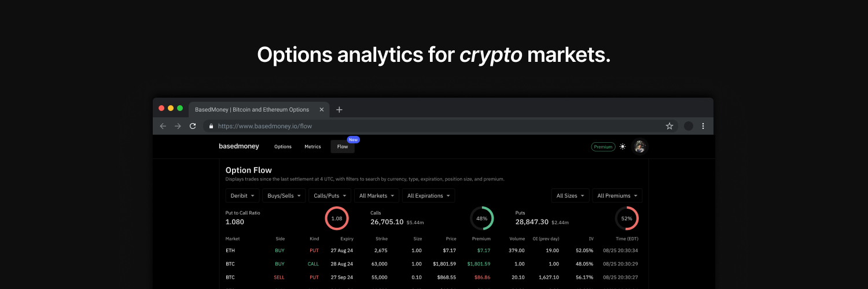Click the 26,705.10 calls total
This screenshot has height=289, width=868.
[x=387, y=222]
